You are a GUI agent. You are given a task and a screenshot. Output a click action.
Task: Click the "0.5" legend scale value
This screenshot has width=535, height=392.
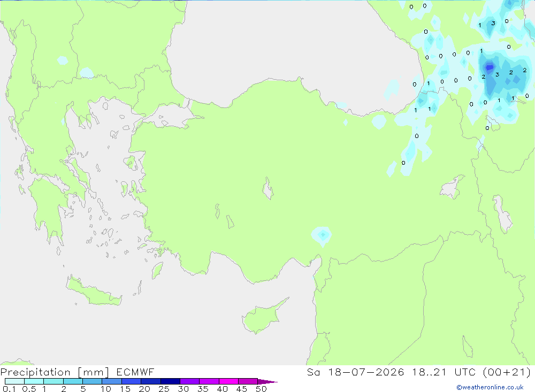(x=29, y=389)
